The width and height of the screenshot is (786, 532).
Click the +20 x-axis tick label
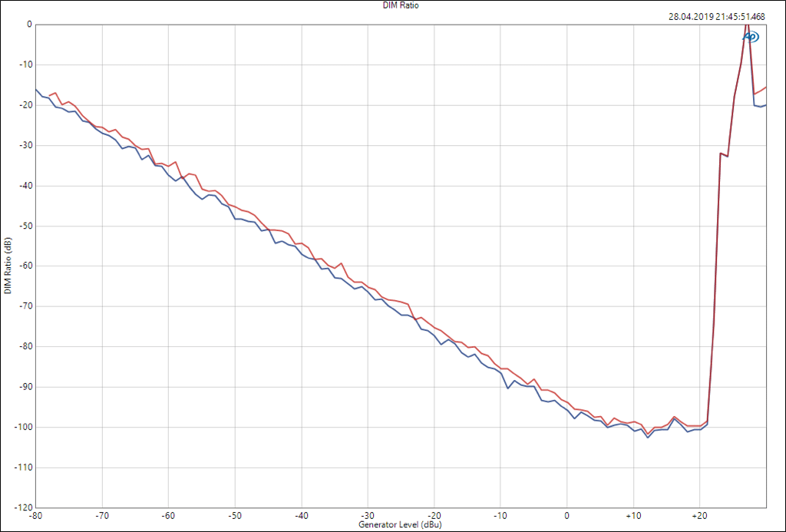pyautogui.click(x=699, y=515)
